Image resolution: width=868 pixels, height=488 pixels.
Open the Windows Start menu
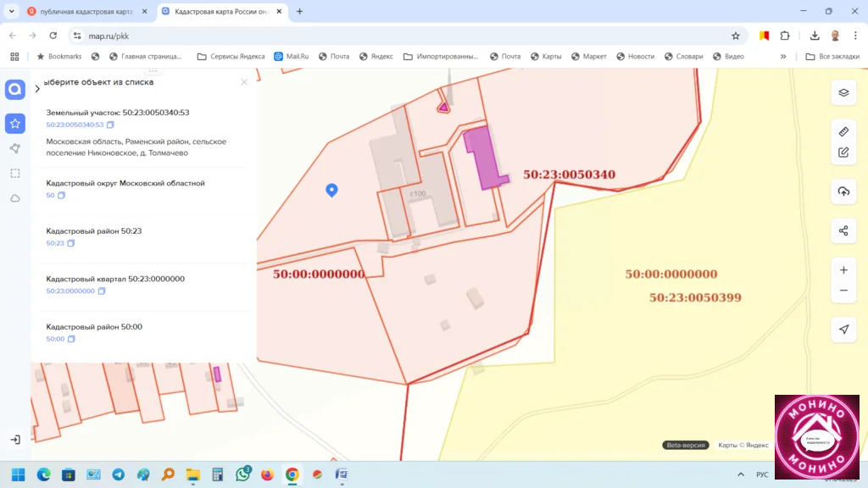[x=19, y=474]
